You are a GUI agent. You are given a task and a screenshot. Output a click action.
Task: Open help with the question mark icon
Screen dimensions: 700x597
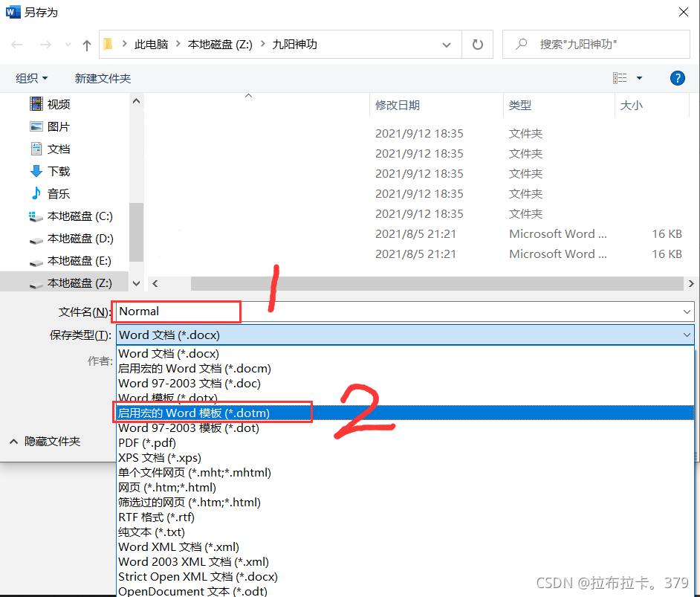click(677, 78)
